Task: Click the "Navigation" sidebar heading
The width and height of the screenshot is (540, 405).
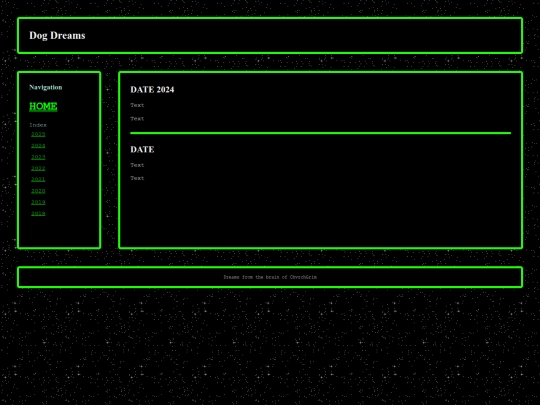Action: click(46, 87)
